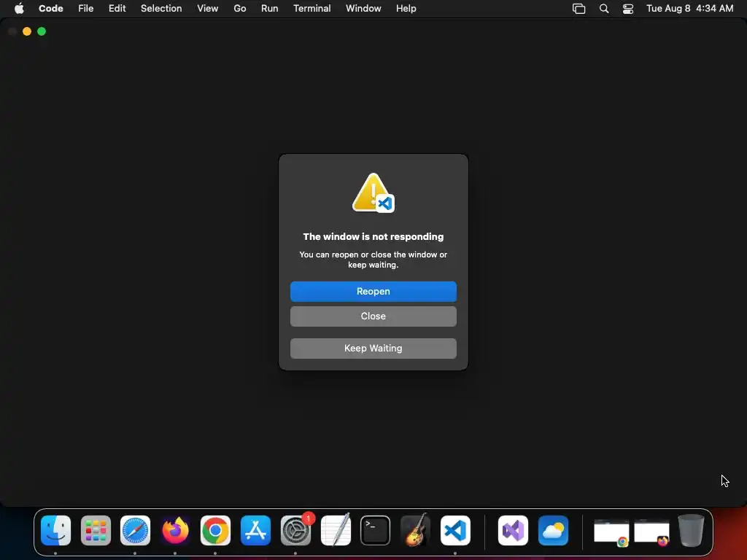Open Finder from the Dock

(x=55, y=531)
